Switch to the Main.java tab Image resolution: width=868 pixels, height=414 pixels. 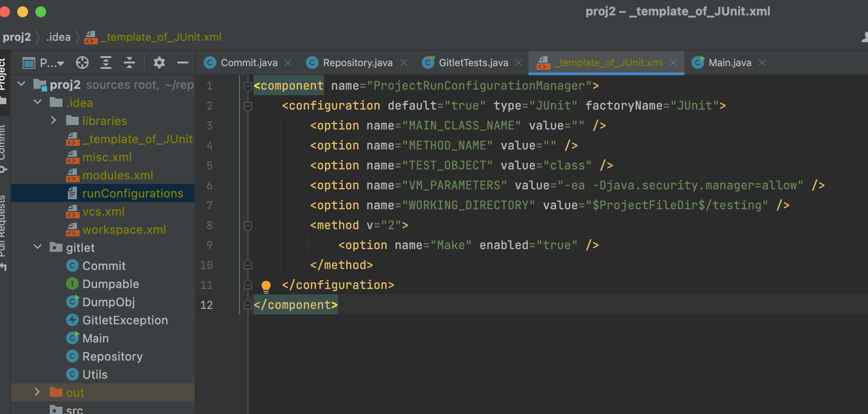click(729, 63)
